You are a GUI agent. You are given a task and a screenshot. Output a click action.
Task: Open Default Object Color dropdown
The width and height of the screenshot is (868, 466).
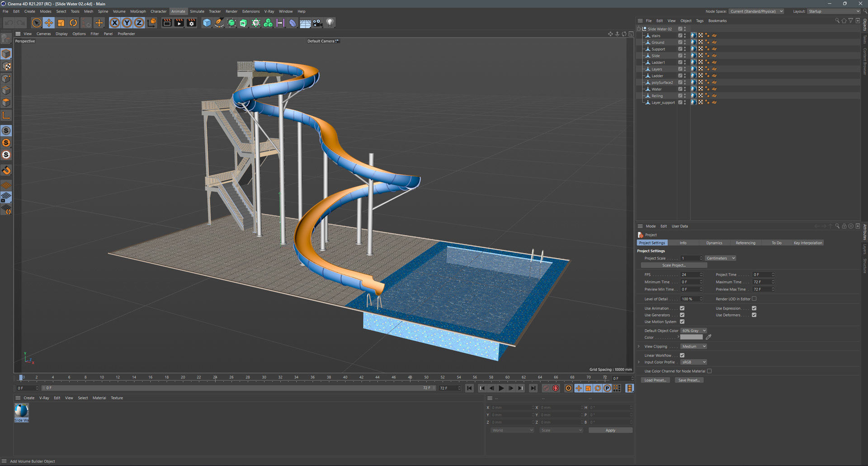(694, 331)
